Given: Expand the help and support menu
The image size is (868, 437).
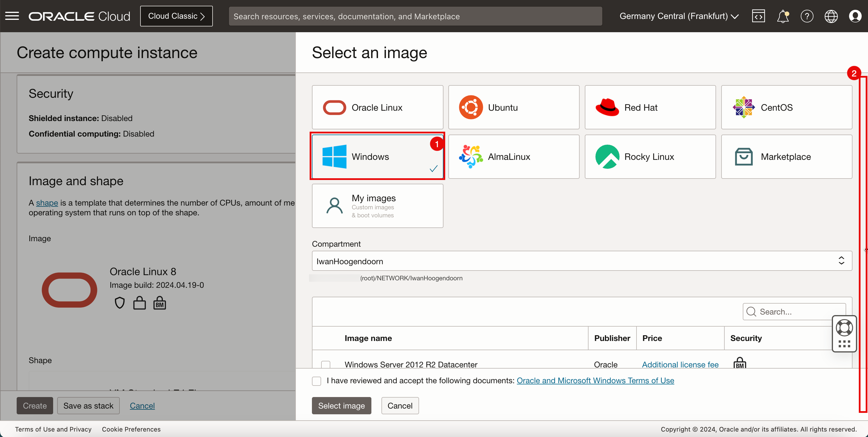Looking at the screenshot, I should [806, 16].
